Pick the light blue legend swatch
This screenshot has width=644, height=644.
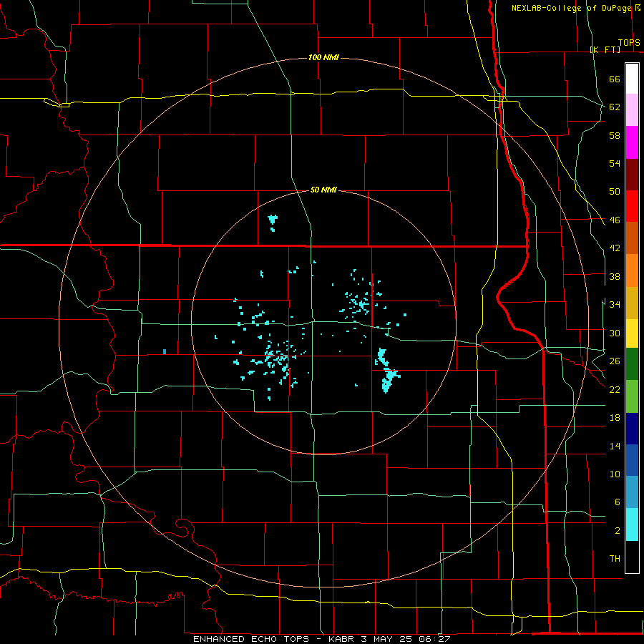pyautogui.click(x=632, y=492)
